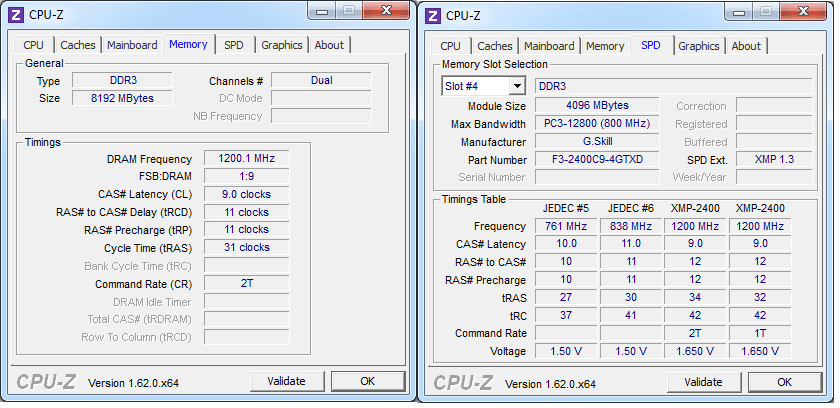Image resolution: width=840 pixels, height=408 pixels.
Task: Open Graphics tab in right window
Action: pyautogui.click(x=699, y=46)
